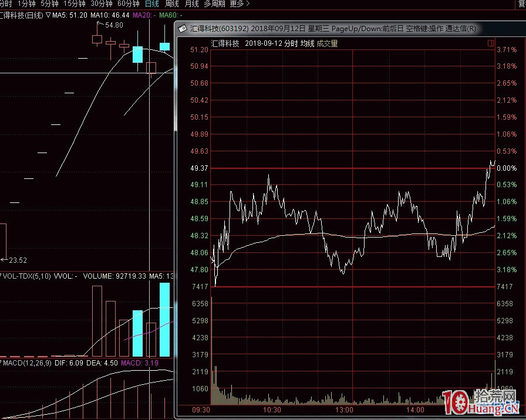Click the small red square icon in intraday chart header
This screenshot has width=526, height=420.
pyautogui.click(x=490, y=43)
